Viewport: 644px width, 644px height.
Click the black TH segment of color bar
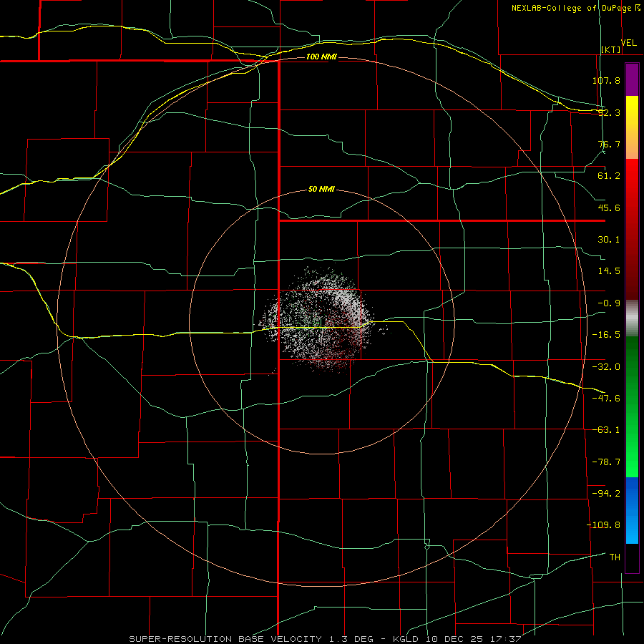click(x=632, y=557)
